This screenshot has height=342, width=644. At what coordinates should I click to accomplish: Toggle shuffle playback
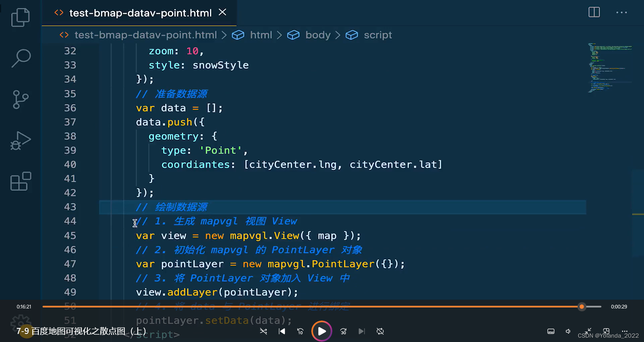pyautogui.click(x=263, y=331)
